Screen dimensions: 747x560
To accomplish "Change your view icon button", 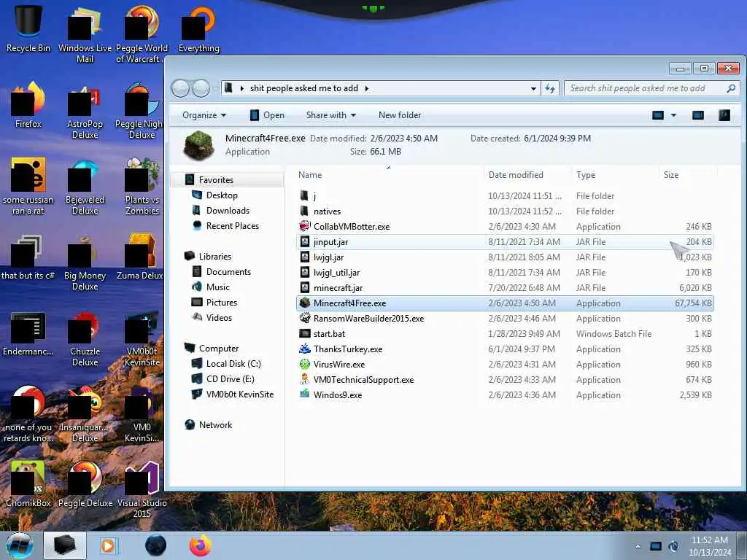I will (658, 115).
